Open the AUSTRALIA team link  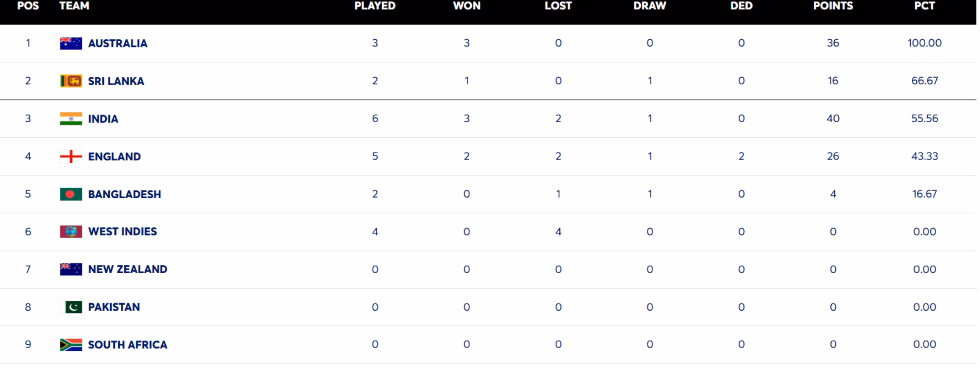tap(118, 43)
